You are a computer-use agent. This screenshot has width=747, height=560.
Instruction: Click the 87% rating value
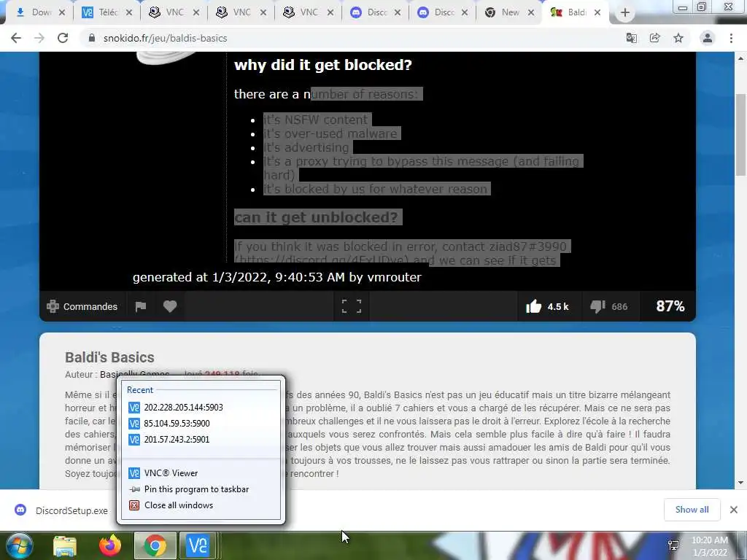670,306
